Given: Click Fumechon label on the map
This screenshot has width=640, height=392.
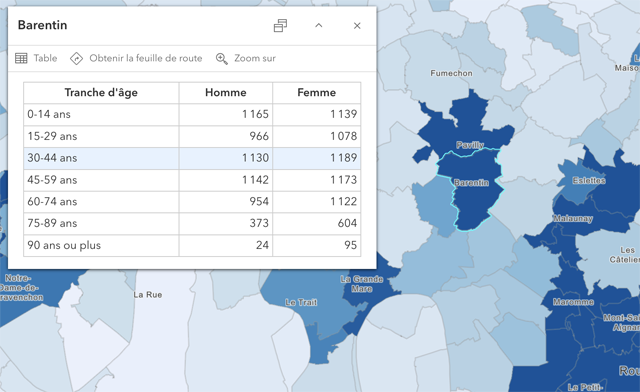Looking at the screenshot, I should [451, 74].
